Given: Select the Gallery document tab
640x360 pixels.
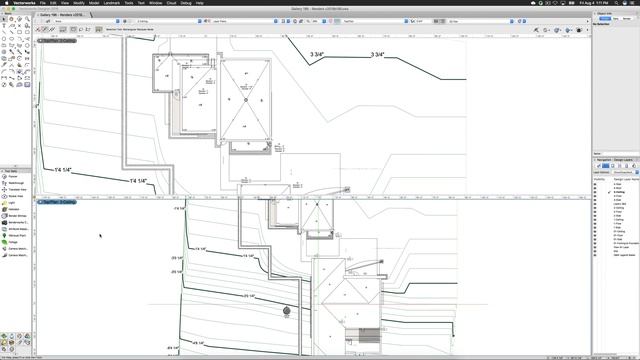Looking at the screenshot, I should click(x=62, y=15).
